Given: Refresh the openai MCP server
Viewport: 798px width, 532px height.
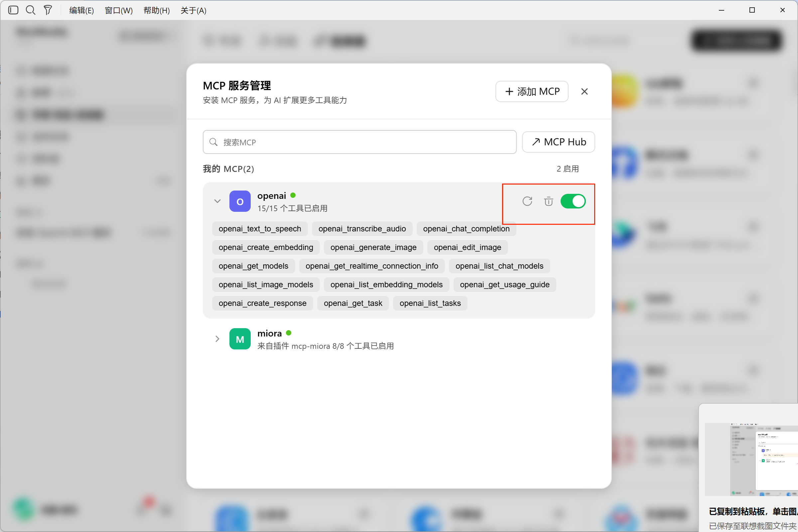Looking at the screenshot, I should tap(527, 201).
